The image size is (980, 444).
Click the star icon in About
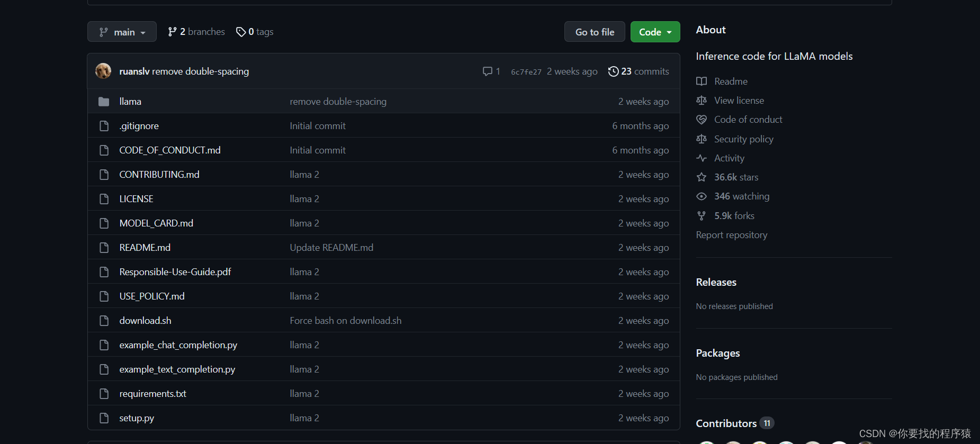(x=702, y=177)
